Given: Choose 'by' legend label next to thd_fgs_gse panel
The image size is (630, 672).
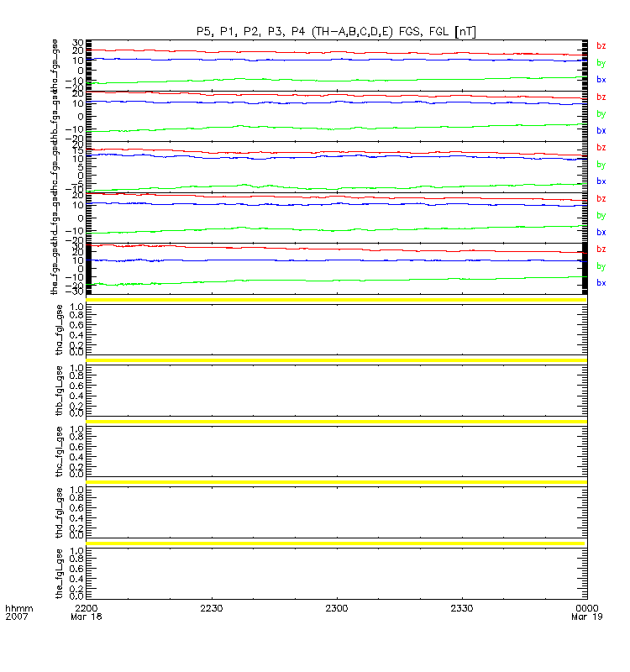Looking at the screenshot, I should [x=601, y=216].
